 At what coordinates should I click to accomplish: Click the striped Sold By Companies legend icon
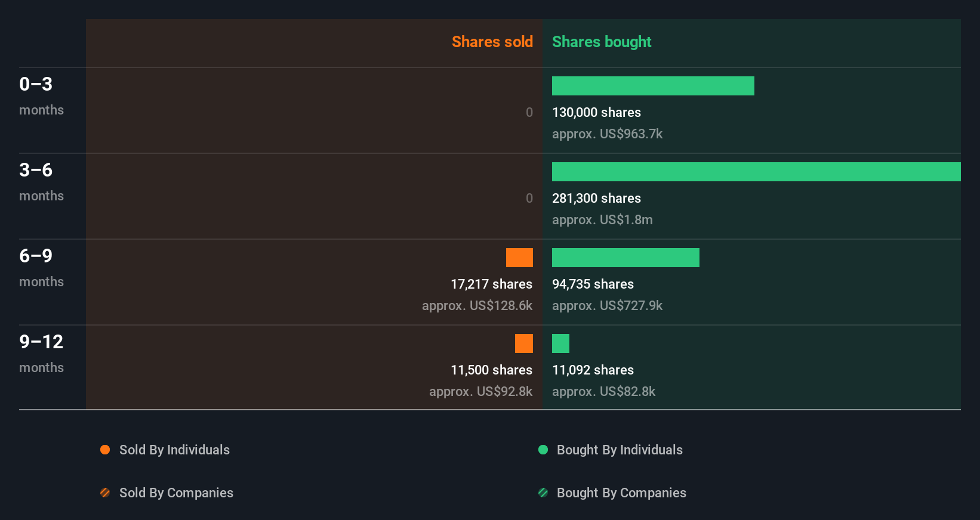click(x=105, y=493)
